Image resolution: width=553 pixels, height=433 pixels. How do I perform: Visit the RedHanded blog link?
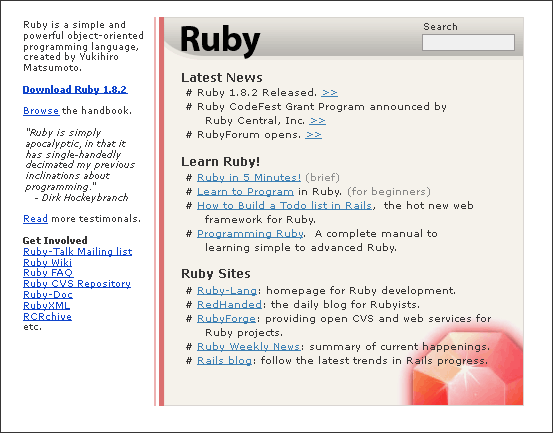(229, 305)
